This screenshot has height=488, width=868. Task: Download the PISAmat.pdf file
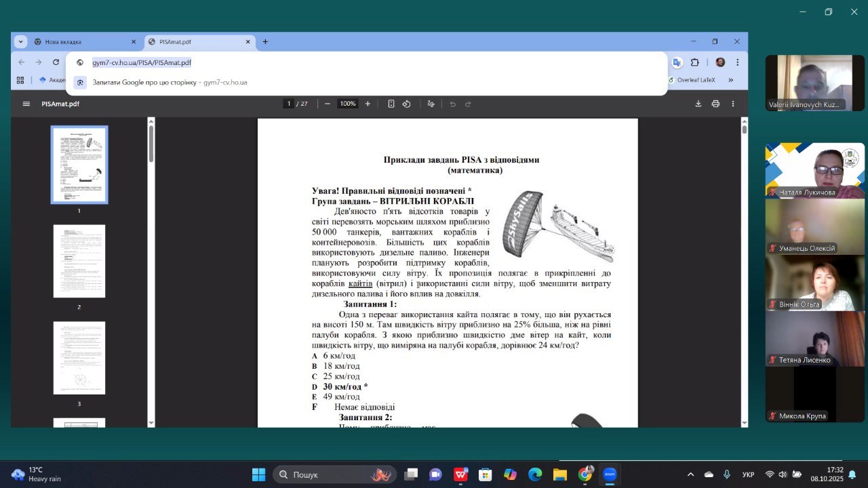click(x=698, y=104)
